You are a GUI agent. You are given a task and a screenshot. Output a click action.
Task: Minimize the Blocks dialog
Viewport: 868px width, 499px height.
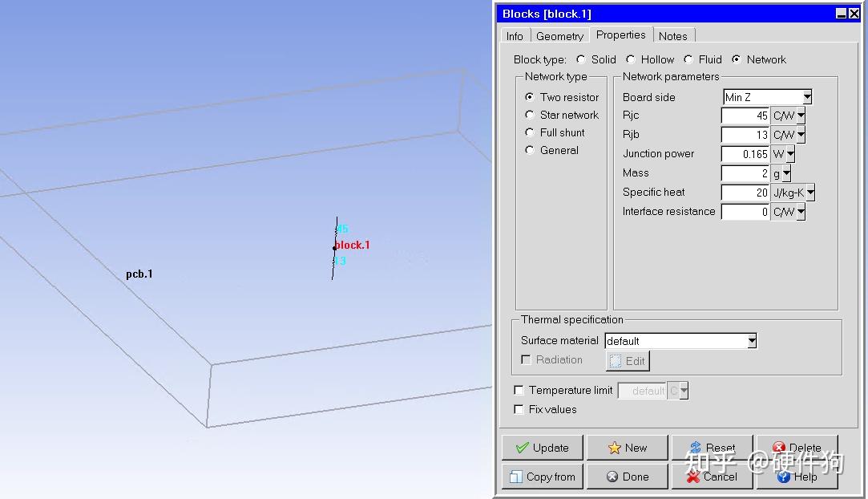[x=841, y=14]
